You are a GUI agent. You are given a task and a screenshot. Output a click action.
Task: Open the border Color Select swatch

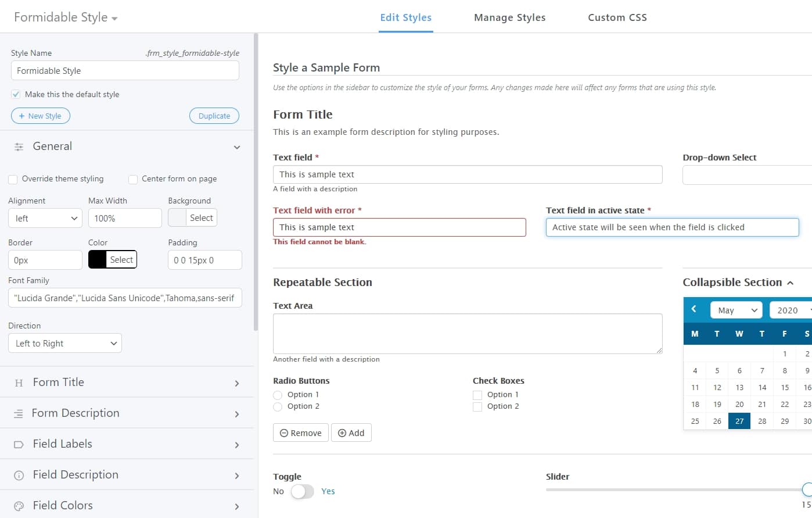113,259
